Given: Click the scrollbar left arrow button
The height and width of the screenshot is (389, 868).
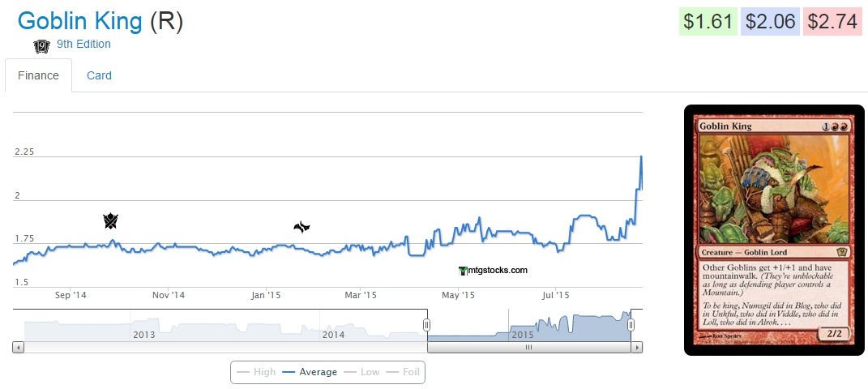Looking at the screenshot, I should tap(19, 347).
